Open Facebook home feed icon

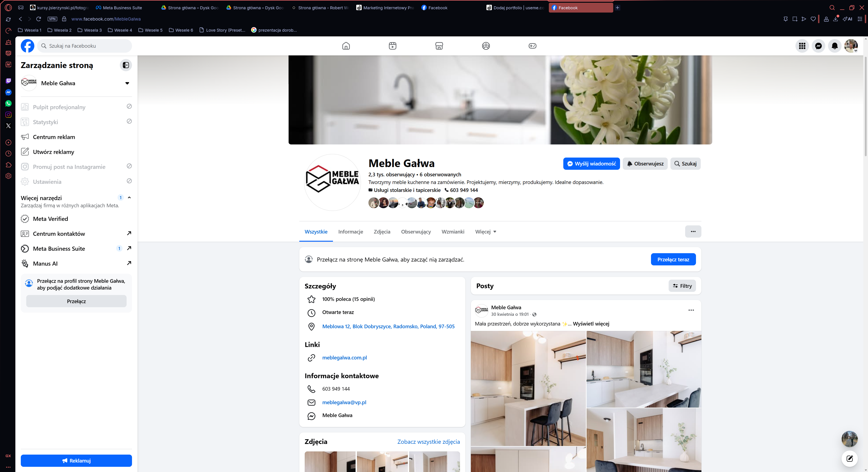pos(346,46)
